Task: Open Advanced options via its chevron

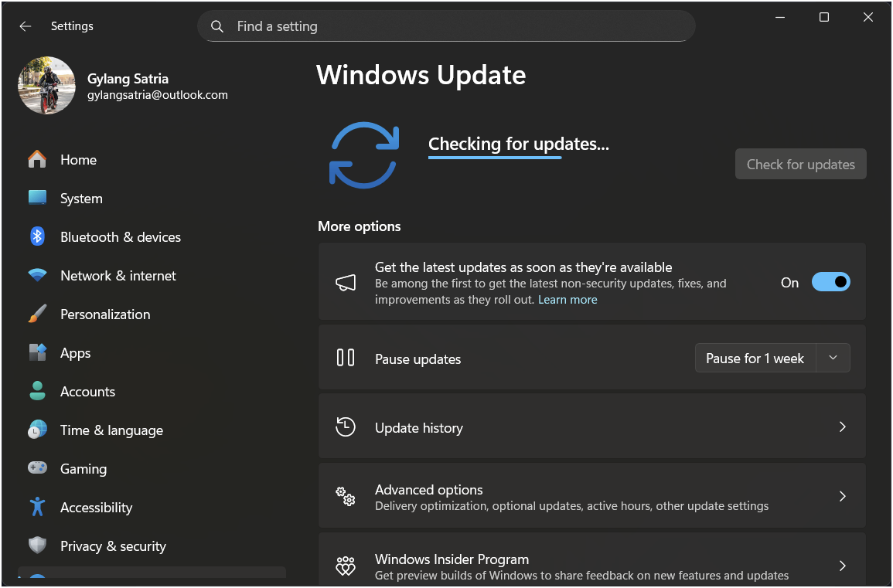Action: (842, 496)
